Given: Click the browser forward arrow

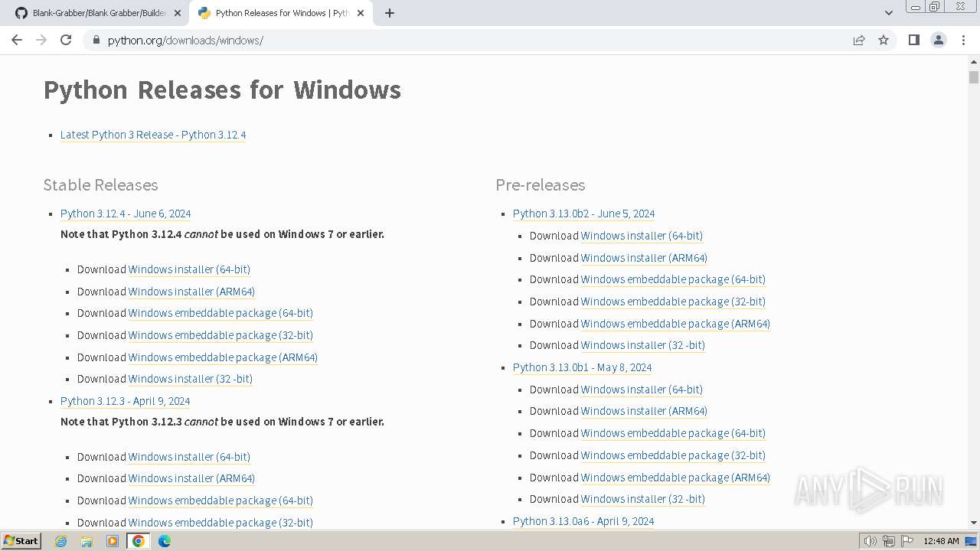Looking at the screenshot, I should [x=41, y=40].
